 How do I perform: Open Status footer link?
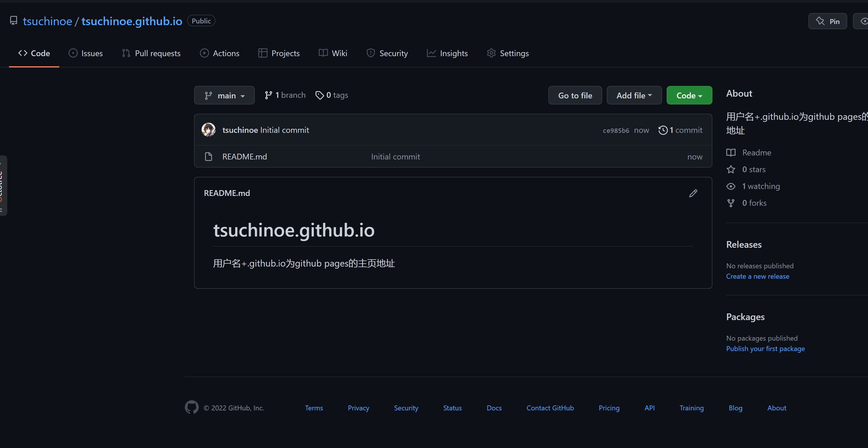click(452, 408)
